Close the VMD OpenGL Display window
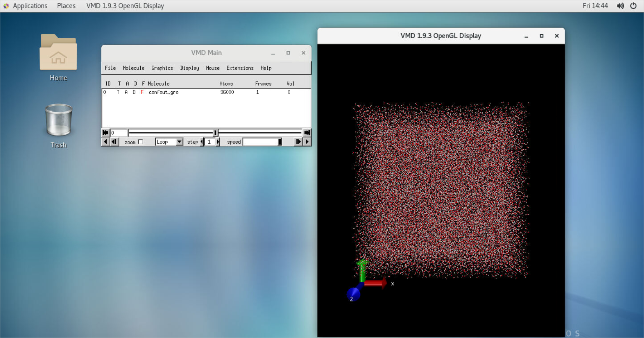Viewport: 644px width, 338px height. point(557,36)
